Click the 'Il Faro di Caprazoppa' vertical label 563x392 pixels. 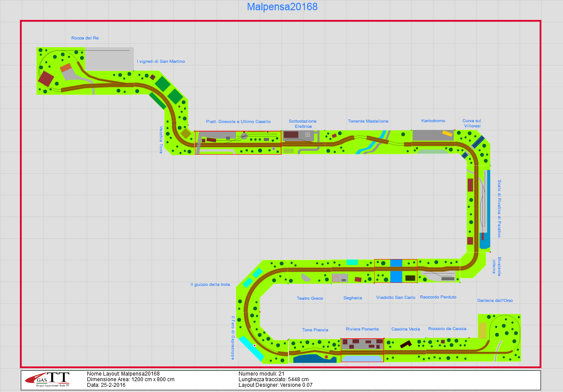pos(233,337)
